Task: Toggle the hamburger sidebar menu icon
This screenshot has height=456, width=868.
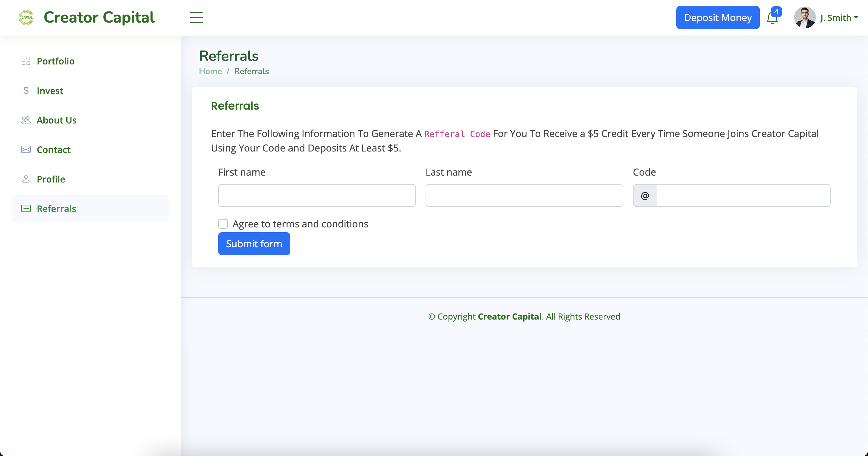Action: 196,17
